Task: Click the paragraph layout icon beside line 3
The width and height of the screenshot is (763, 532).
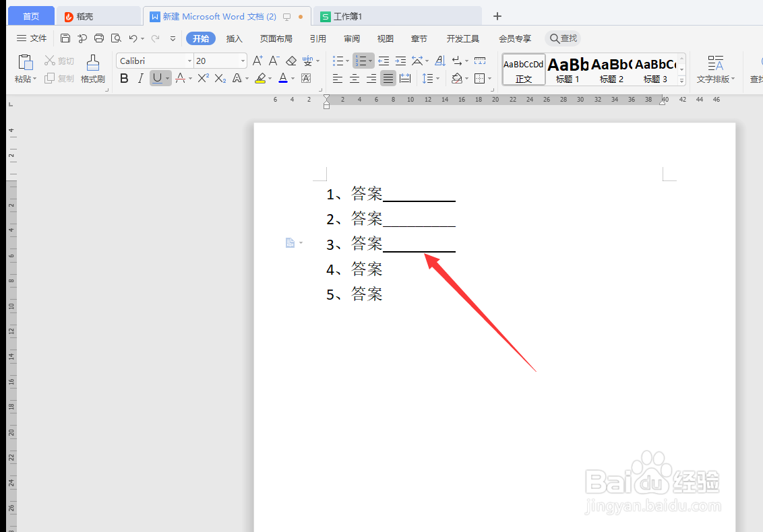Action: (x=290, y=242)
